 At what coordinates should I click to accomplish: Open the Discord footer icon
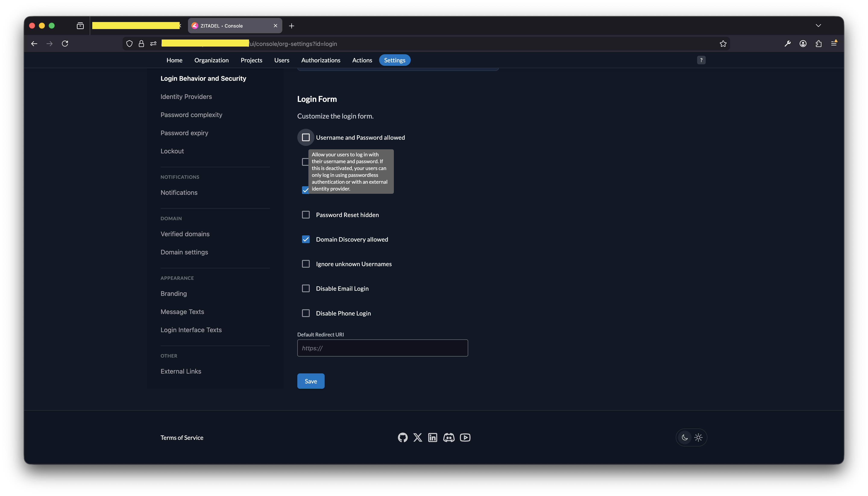tap(449, 437)
